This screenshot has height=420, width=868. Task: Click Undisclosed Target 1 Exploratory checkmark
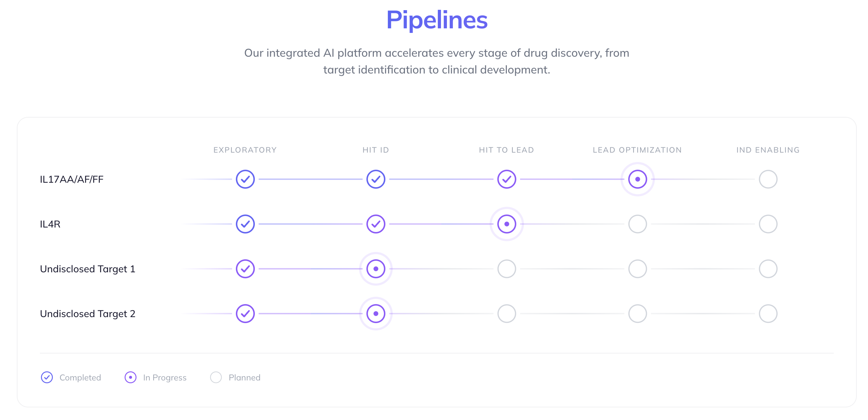pos(245,269)
